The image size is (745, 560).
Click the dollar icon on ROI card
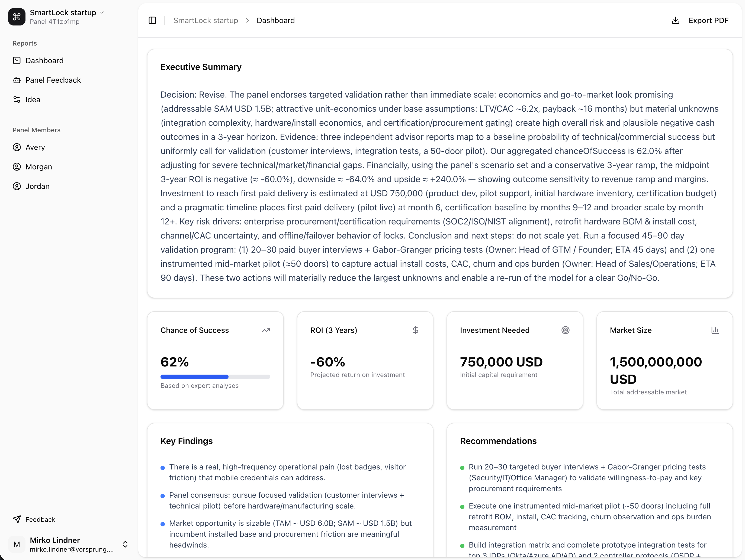(415, 330)
